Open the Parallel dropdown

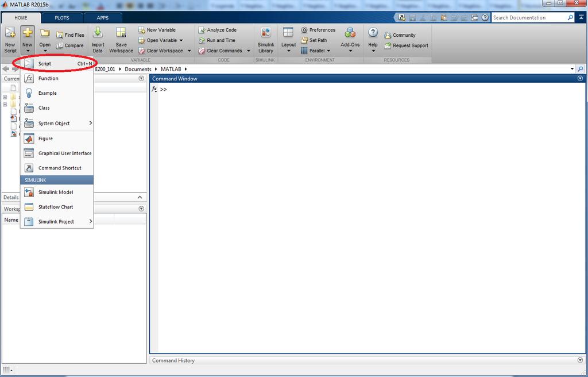pos(315,51)
